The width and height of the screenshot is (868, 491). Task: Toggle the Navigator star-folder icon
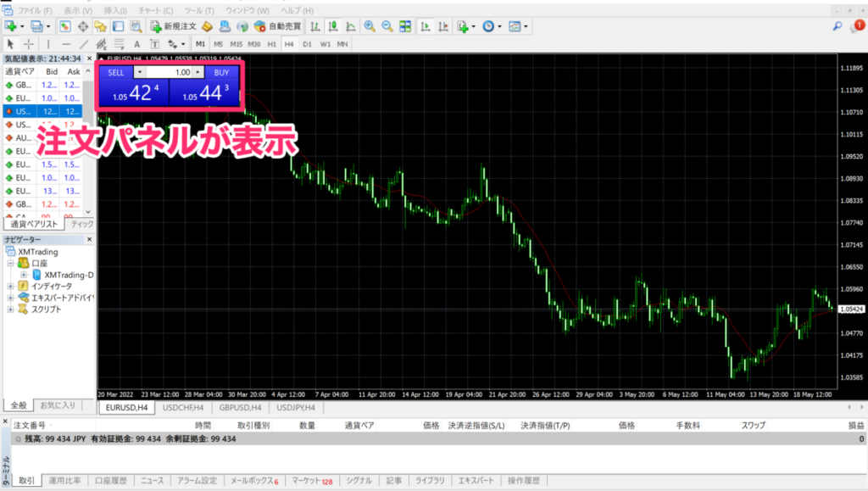tap(100, 26)
